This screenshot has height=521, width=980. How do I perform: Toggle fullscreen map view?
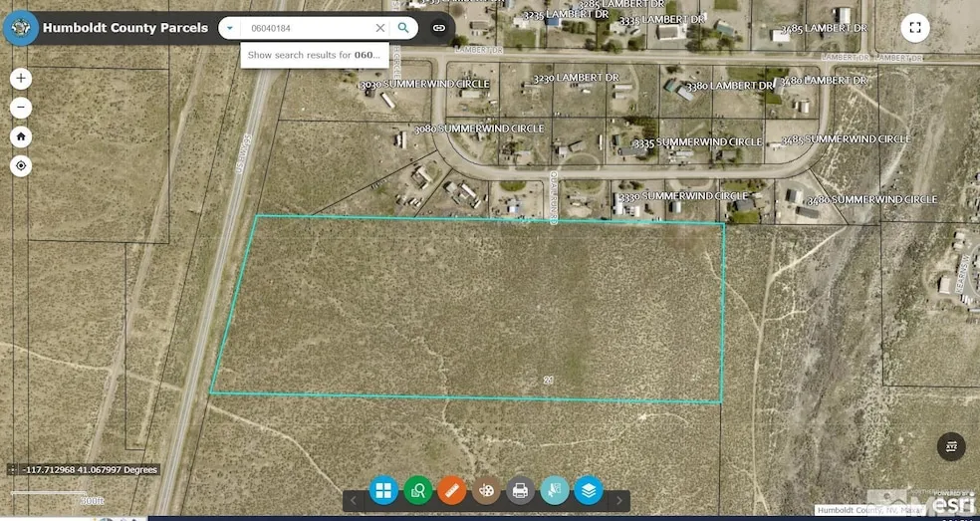coord(915,28)
